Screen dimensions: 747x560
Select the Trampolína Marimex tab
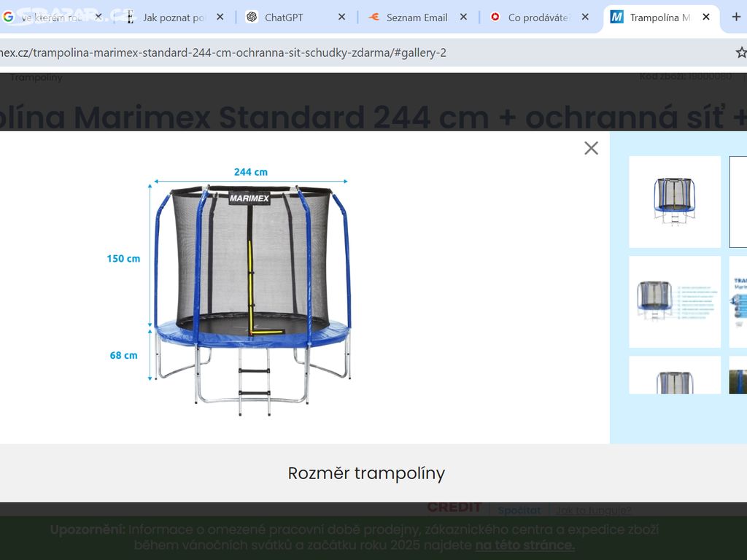659,17
